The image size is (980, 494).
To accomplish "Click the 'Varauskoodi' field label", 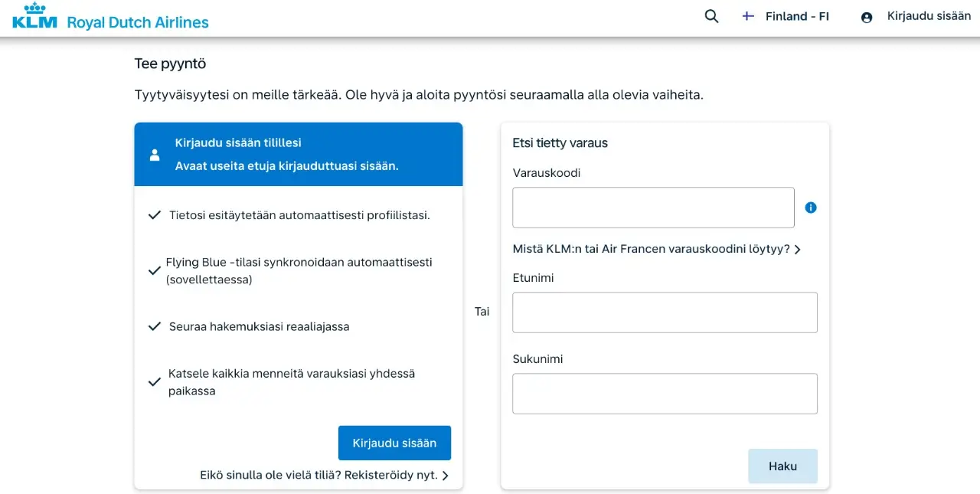I will 546,173.
